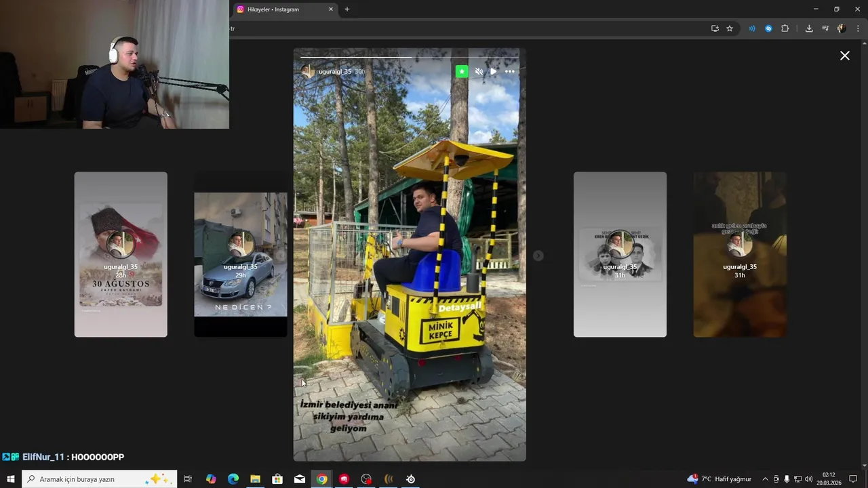The width and height of the screenshot is (868, 488).
Task: Click the story header profile avatar
Action: click(x=308, y=71)
